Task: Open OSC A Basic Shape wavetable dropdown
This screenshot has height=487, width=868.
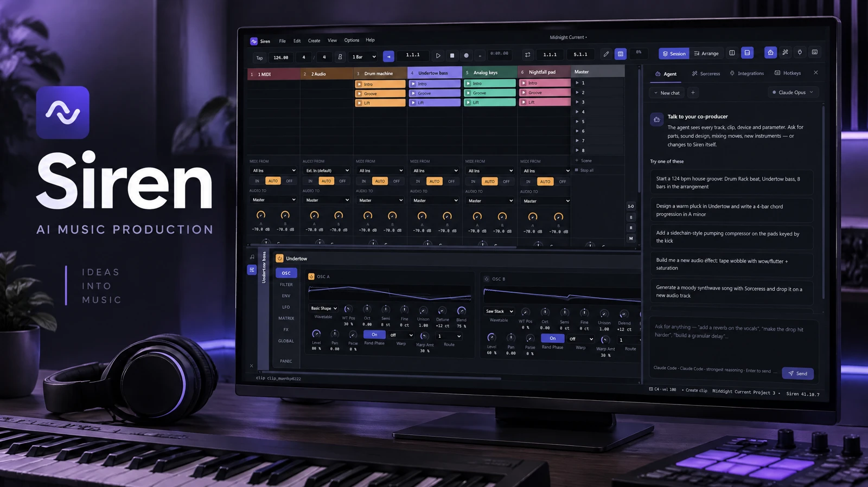Action: [324, 309]
